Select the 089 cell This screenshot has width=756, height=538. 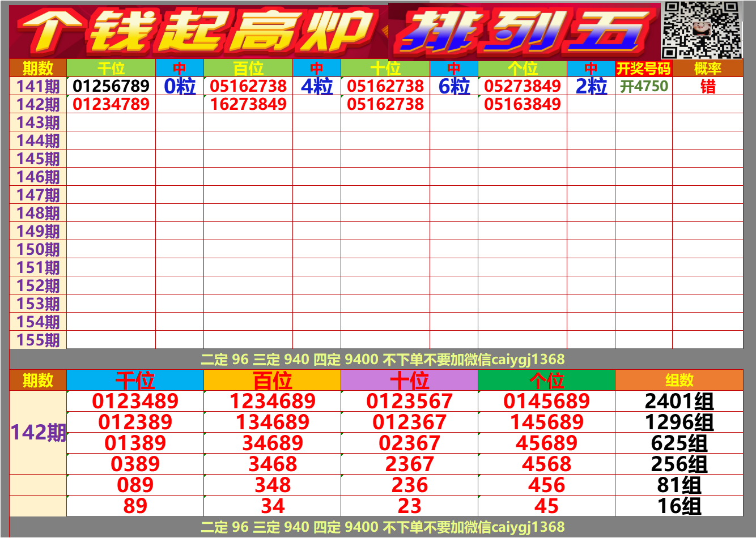click(135, 485)
